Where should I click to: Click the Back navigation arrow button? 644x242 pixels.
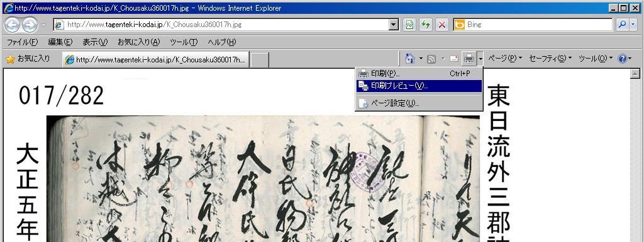pyautogui.click(x=12, y=25)
